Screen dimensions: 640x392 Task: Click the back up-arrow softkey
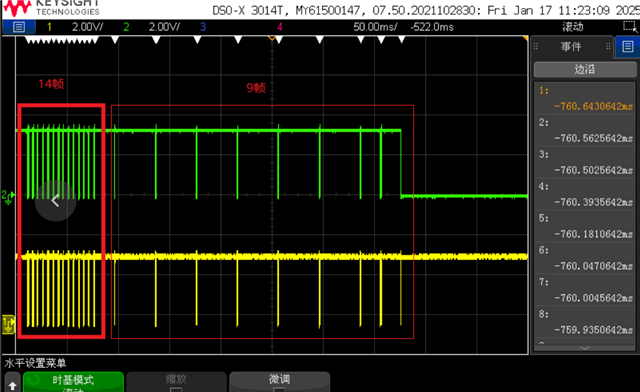[x=12, y=384]
